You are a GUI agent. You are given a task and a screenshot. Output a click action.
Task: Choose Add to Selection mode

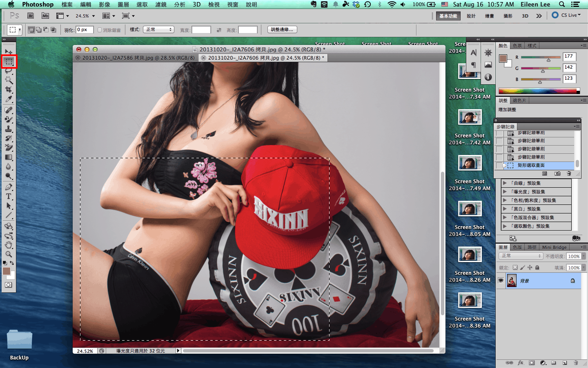click(38, 29)
